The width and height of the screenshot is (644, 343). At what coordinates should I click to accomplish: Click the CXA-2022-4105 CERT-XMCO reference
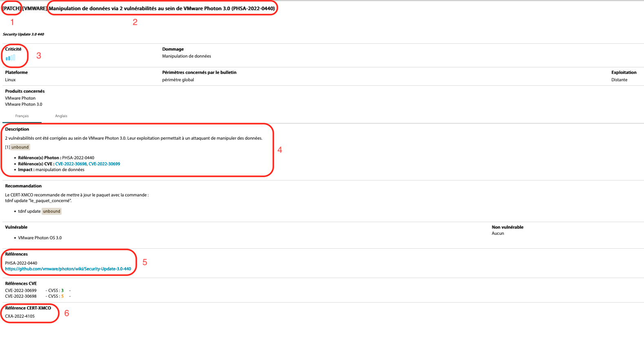pyautogui.click(x=20, y=316)
